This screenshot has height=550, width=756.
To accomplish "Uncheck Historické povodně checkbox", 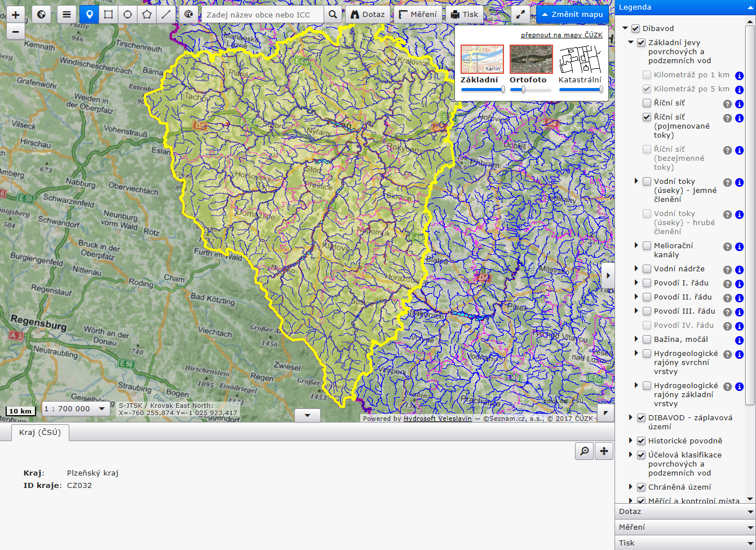I will point(641,441).
